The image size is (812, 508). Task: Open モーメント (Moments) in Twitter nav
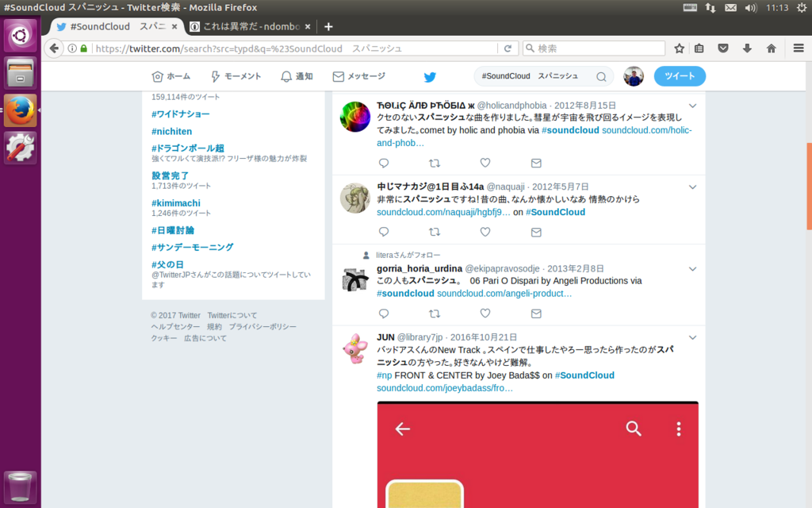236,76
